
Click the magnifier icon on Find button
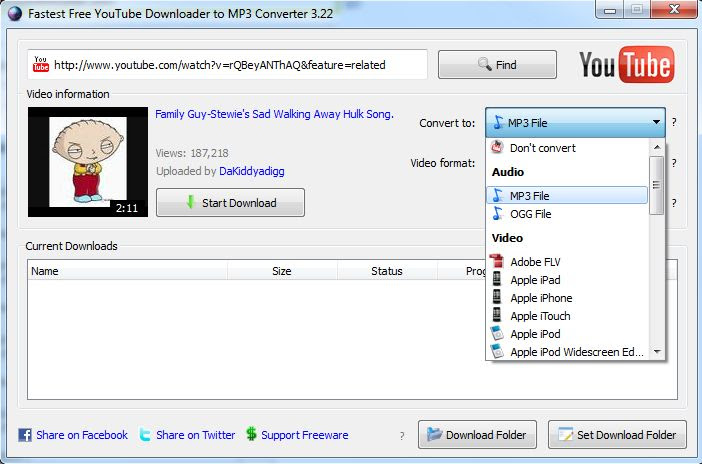[x=484, y=64]
